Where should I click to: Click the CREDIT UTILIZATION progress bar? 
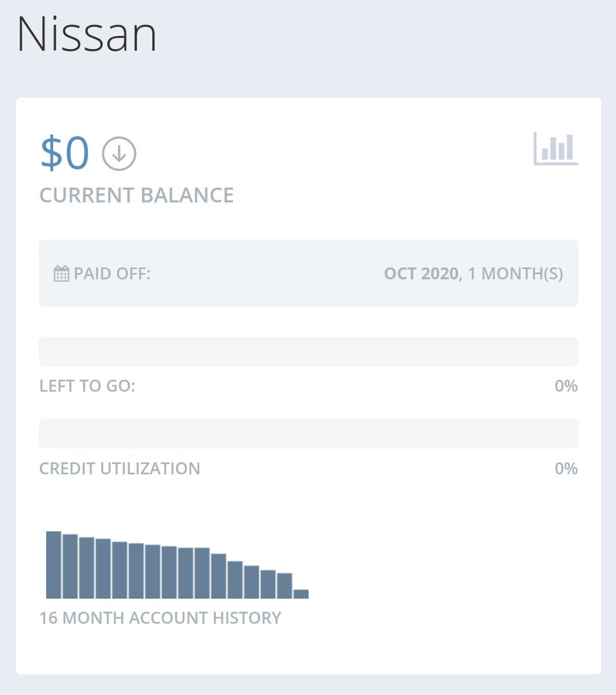click(x=308, y=434)
